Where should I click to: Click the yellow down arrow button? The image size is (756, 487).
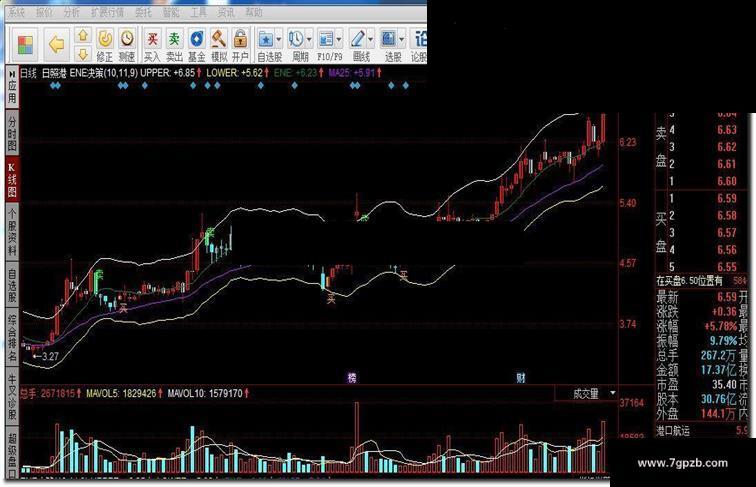[x=83, y=54]
